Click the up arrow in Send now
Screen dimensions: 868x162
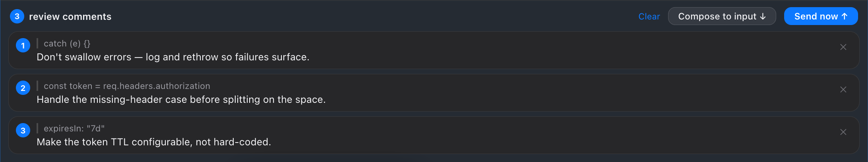(845, 16)
